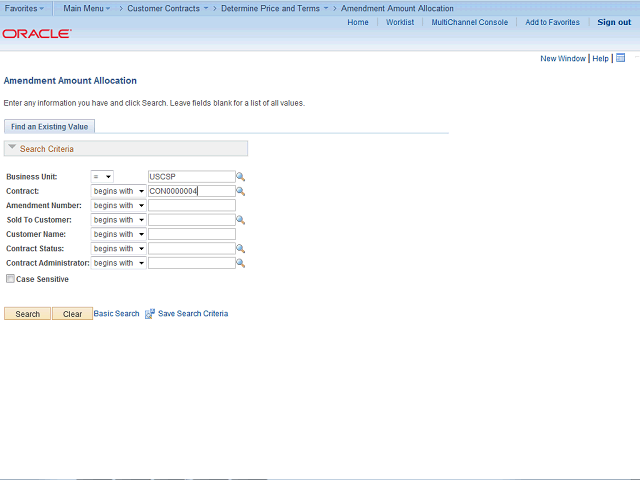The height and width of the screenshot is (480, 640).
Task: Click the Customer Name input field
Action: click(x=191, y=234)
